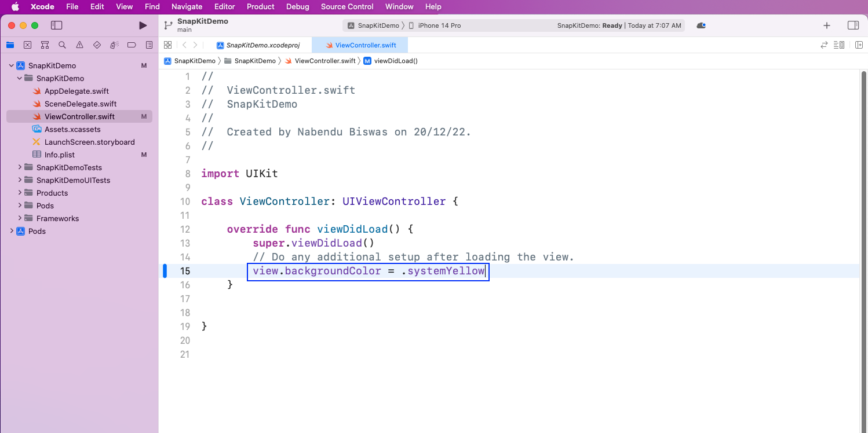Open the Issue navigator warning icon
This screenshot has height=433, width=868.
pyautogui.click(x=79, y=45)
